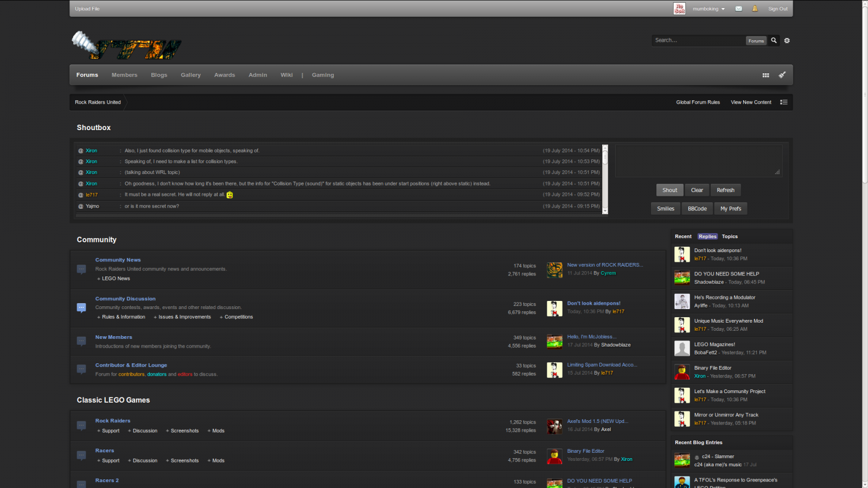Click Sign Out link
The height and width of the screenshot is (488, 868).
[777, 9]
